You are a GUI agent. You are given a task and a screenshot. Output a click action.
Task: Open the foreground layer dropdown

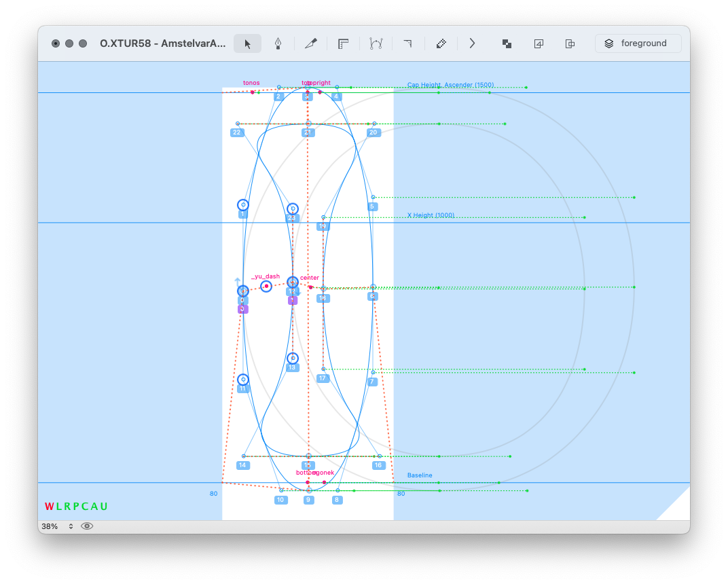[x=638, y=43]
